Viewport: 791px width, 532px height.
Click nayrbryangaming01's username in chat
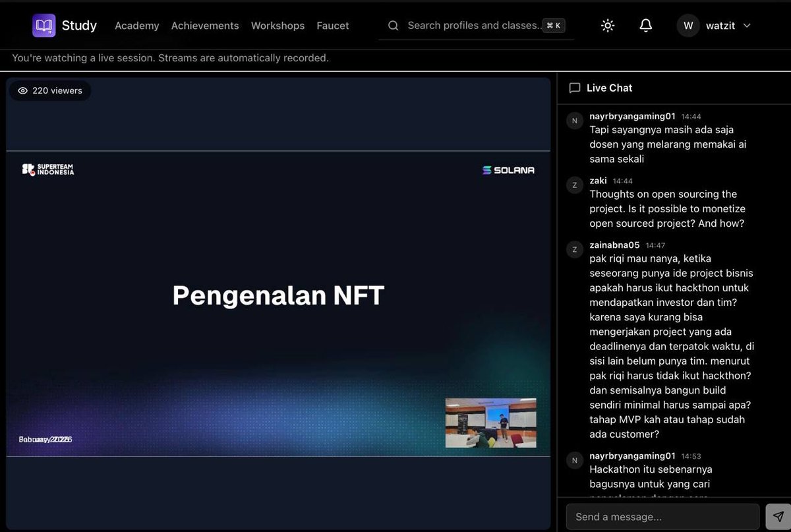[632, 115]
